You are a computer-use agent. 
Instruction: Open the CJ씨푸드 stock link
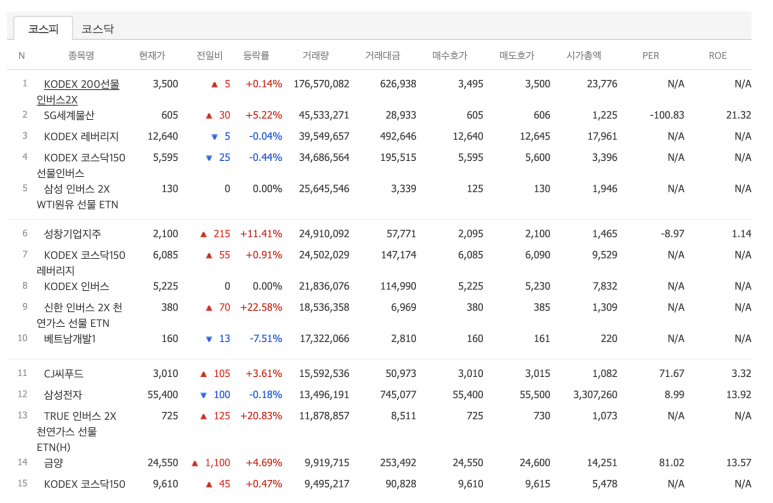(x=63, y=373)
